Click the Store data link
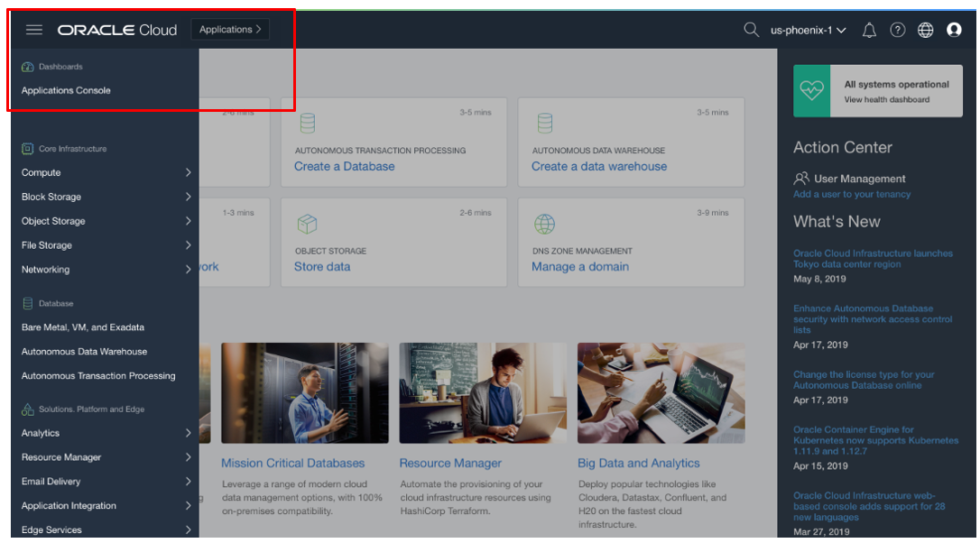Viewport: 980px width, 543px height. click(322, 267)
